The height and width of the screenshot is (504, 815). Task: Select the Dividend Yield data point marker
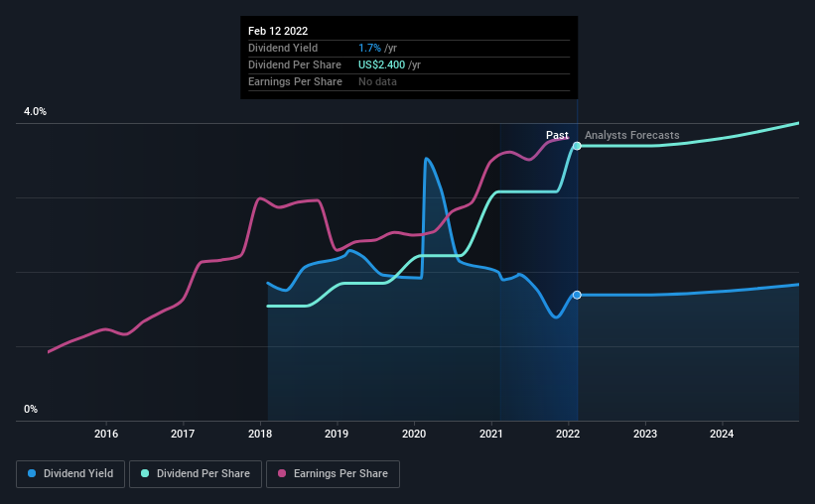(x=577, y=295)
